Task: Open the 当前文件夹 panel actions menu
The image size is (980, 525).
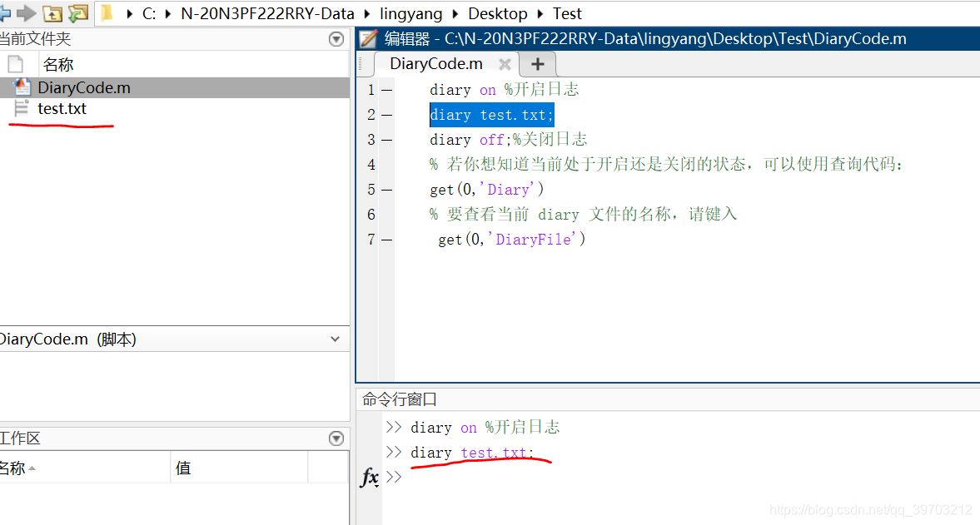Action: point(336,38)
